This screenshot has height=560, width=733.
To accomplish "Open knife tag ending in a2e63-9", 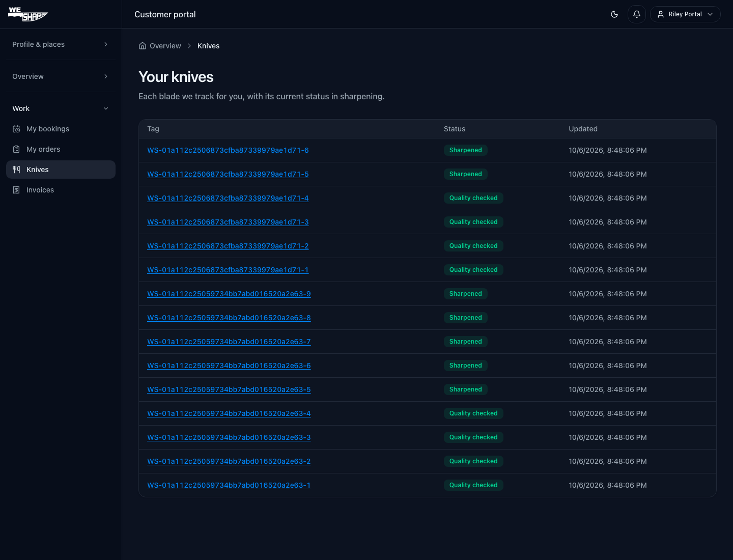I will click(x=229, y=294).
